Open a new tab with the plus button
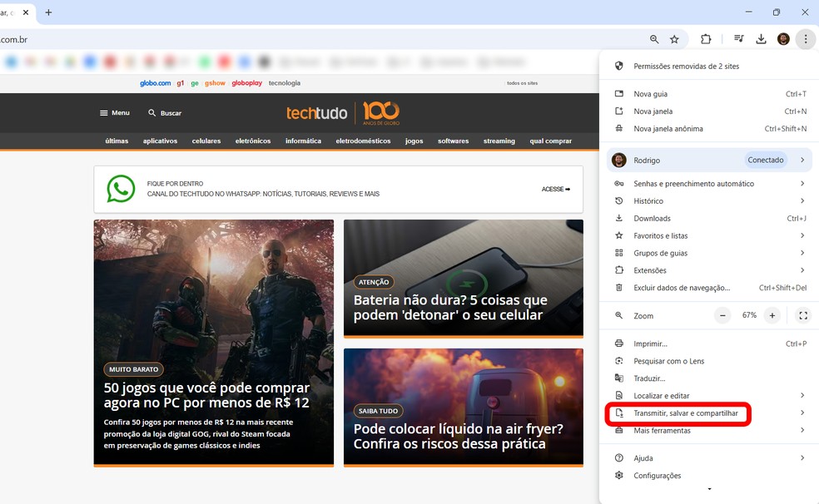Screen dimensions: 819x504 coord(48,12)
